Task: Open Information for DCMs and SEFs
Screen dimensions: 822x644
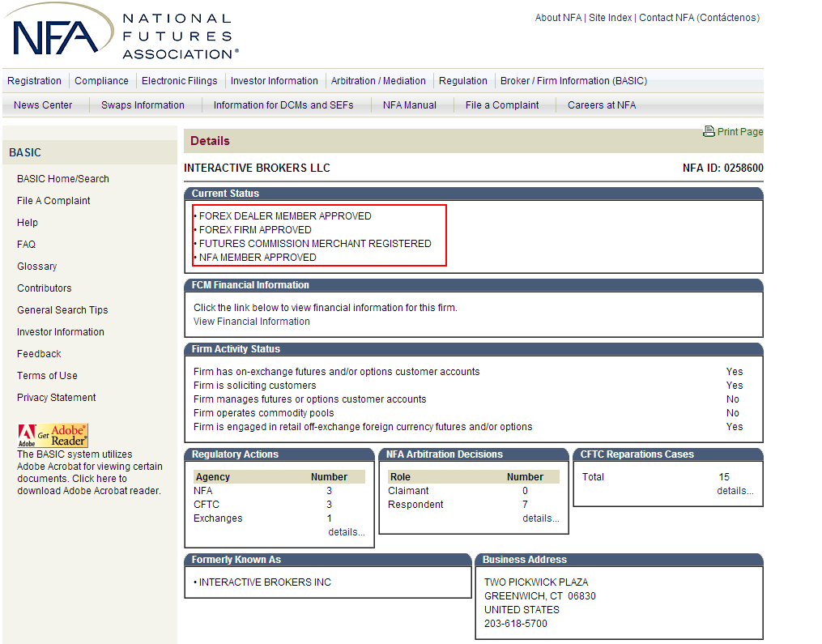Action: pyautogui.click(x=283, y=104)
